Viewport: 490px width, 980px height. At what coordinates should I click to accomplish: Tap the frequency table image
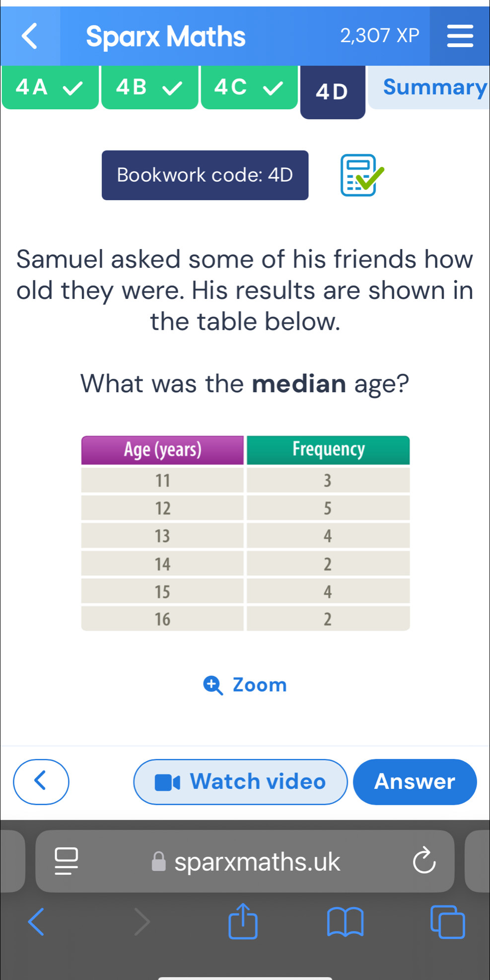click(x=245, y=533)
